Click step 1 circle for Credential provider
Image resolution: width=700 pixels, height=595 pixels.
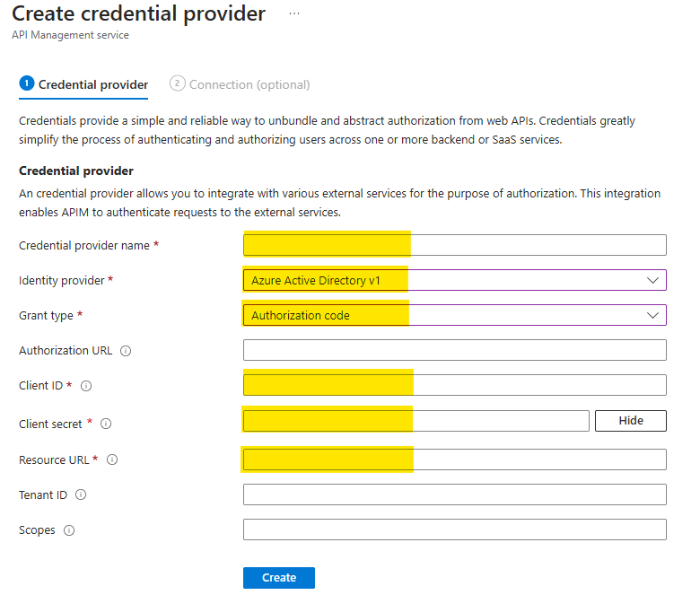click(26, 84)
